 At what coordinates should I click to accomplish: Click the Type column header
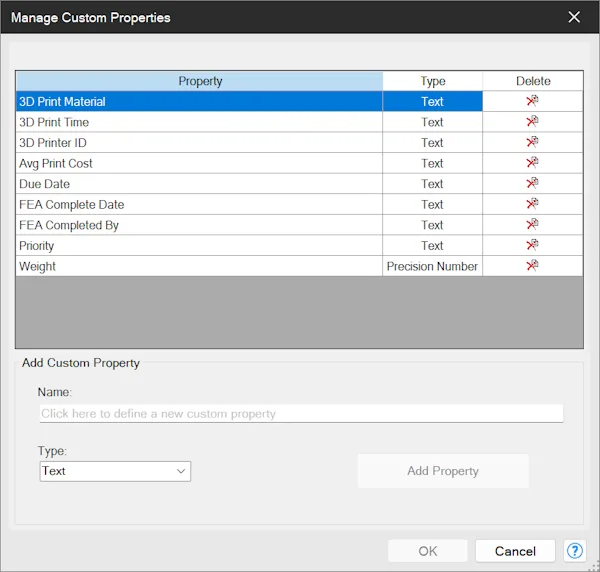pos(433,81)
